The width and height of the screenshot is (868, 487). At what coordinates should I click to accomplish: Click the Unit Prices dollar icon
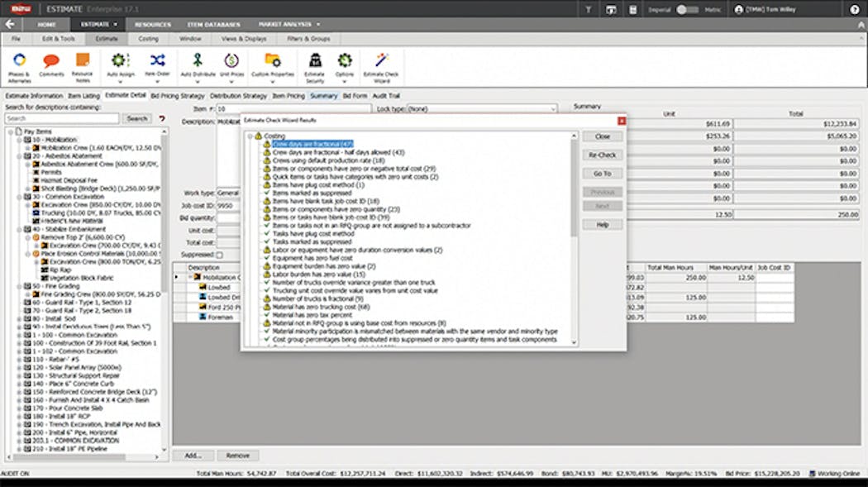pos(231,60)
